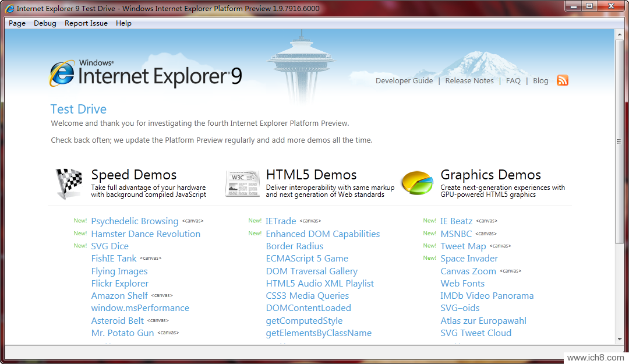This screenshot has width=629, height=364.
Task: Open the Atlas zur Europawahl demo
Action: [x=483, y=321]
